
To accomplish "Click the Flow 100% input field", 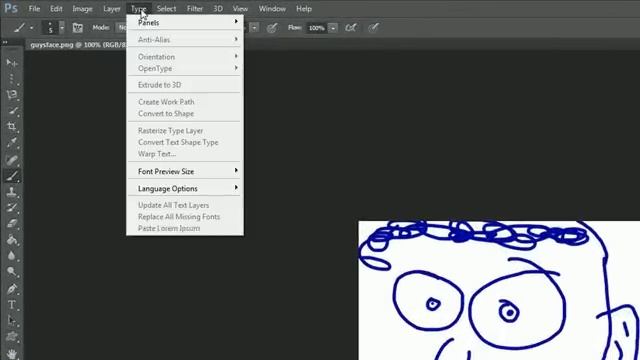I will pos(316,28).
